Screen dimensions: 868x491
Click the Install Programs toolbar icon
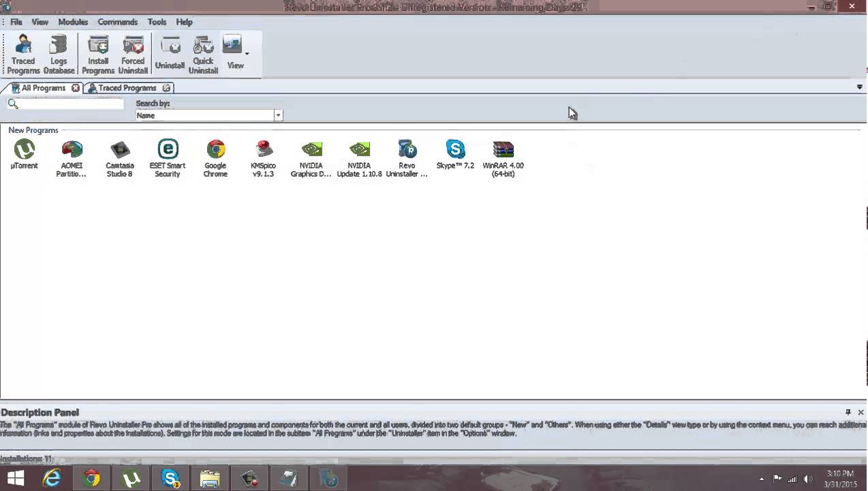point(98,55)
